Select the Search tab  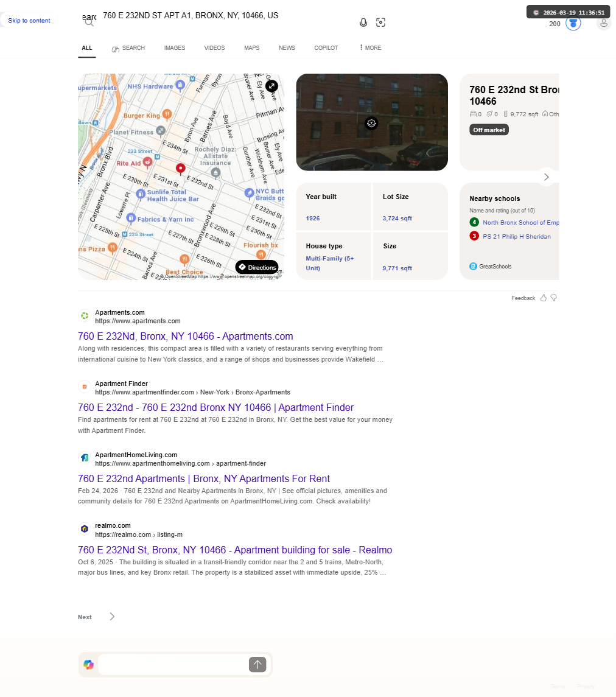click(128, 47)
